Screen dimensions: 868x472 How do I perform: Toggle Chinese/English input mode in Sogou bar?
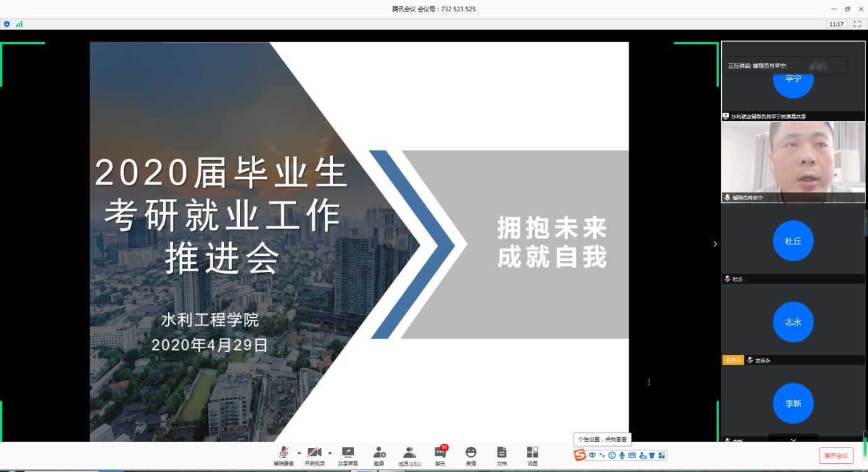coord(592,455)
